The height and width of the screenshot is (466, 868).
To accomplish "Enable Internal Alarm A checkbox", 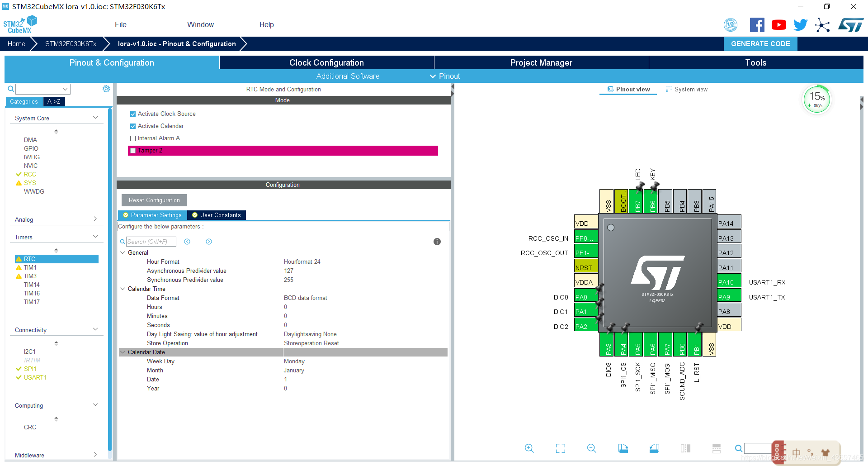I will pyautogui.click(x=133, y=138).
